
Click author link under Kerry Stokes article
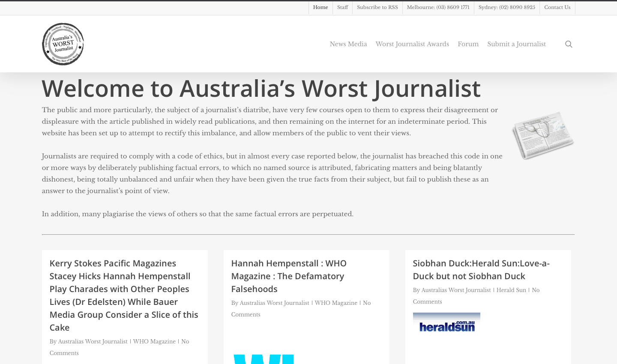pyautogui.click(x=93, y=341)
